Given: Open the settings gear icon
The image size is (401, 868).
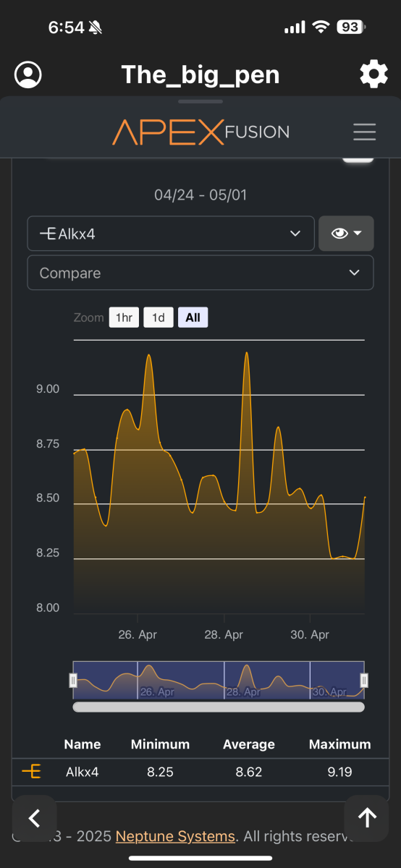Looking at the screenshot, I should 373,75.
